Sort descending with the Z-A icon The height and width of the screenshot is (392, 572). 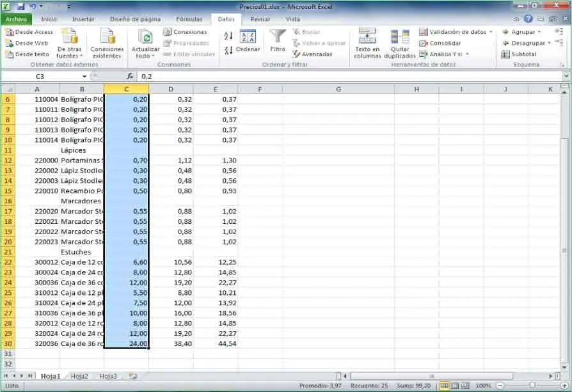point(228,50)
